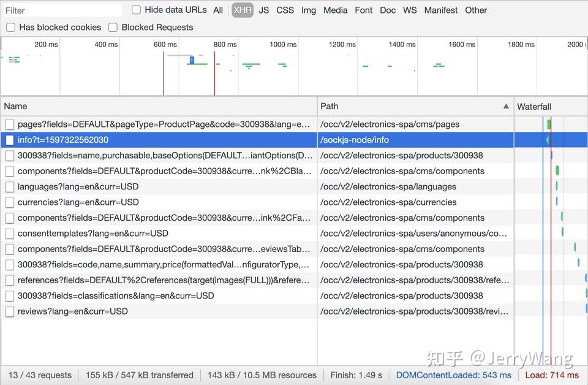The height and width of the screenshot is (385, 588).
Task: Click the Filter input field
Action: (x=62, y=10)
